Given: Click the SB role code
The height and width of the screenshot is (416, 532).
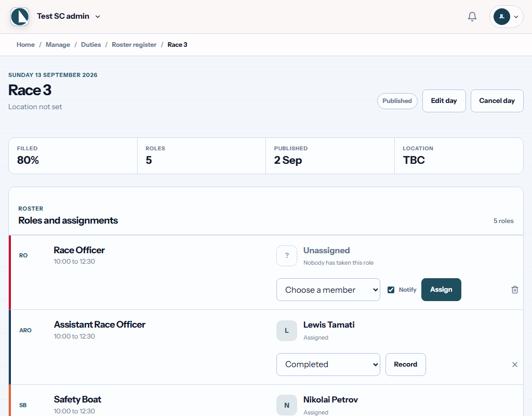Looking at the screenshot, I should (x=23, y=405).
